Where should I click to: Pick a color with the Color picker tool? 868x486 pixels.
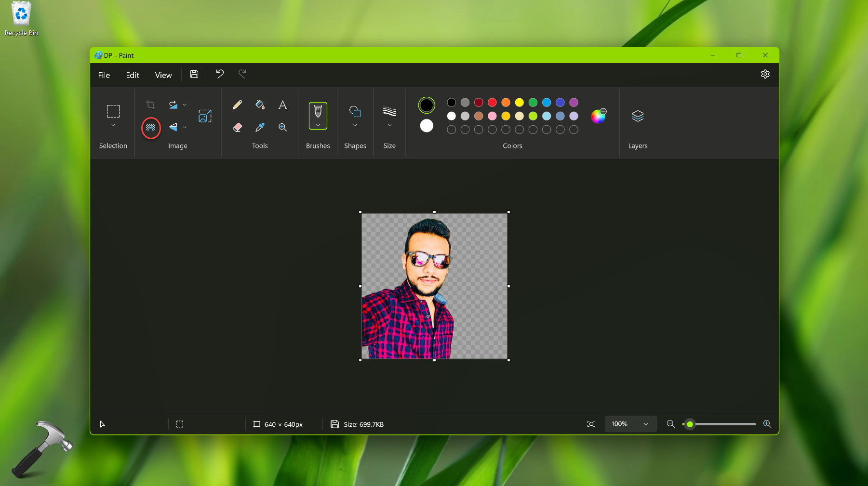pos(260,127)
